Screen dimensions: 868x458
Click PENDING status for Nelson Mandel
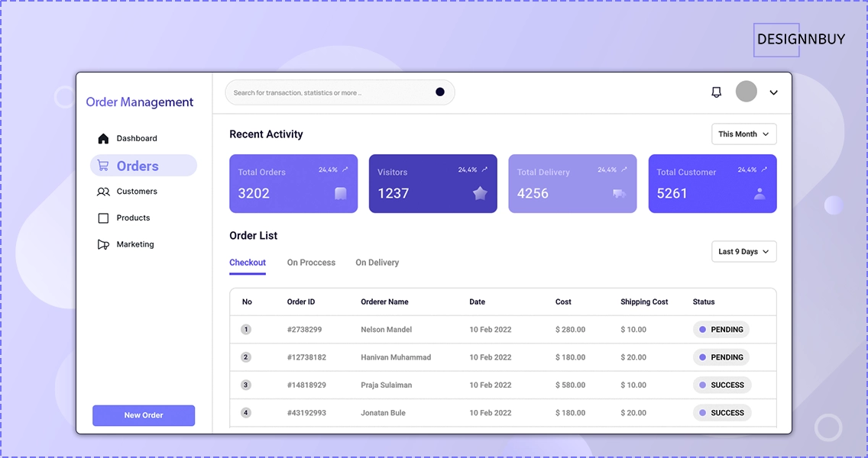point(721,330)
